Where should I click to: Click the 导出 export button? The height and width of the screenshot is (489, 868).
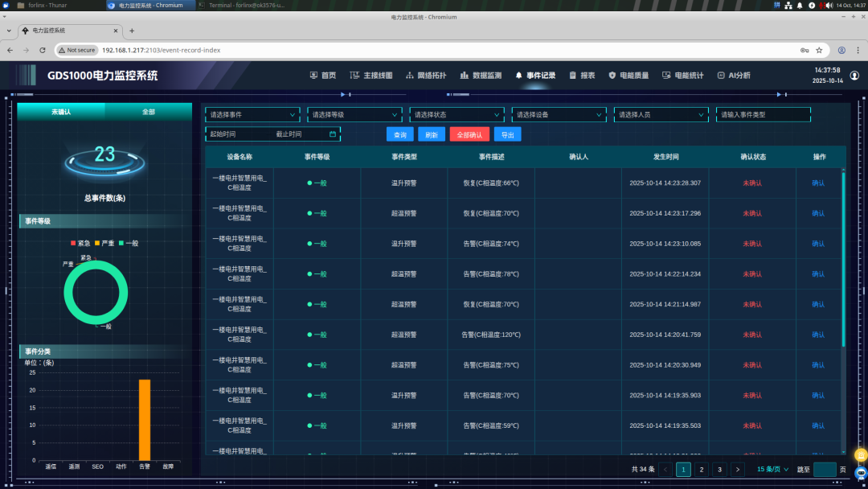click(x=507, y=135)
